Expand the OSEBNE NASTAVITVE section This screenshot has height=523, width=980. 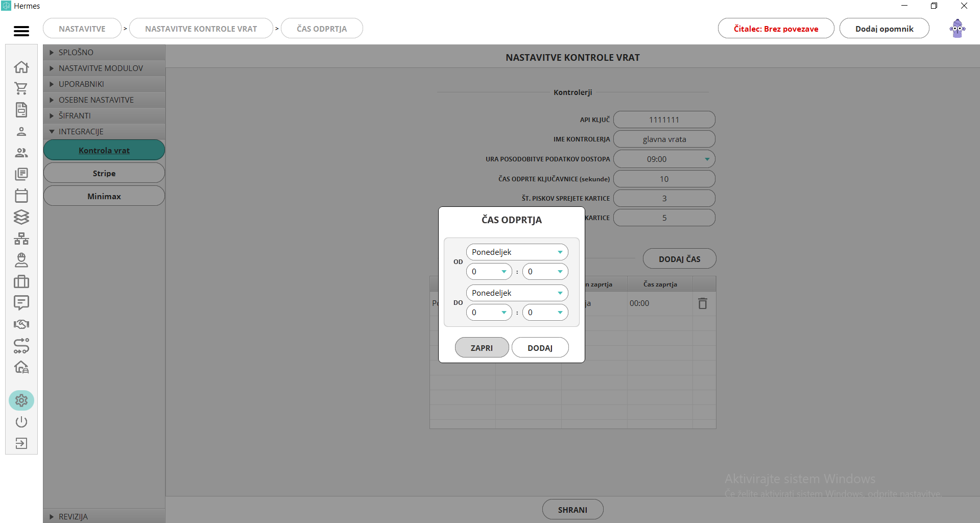(104, 100)
